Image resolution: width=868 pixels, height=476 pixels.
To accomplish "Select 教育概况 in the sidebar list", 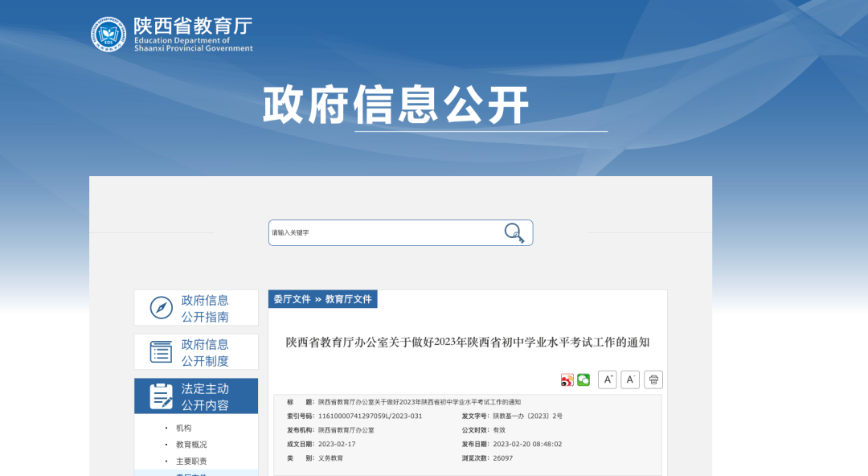I will coord(191,445).
